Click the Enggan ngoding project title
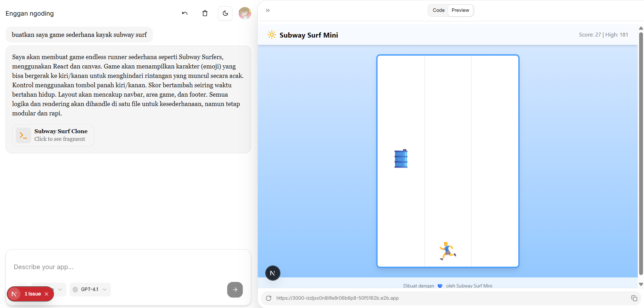The height and width of the screenshot is (308, 644). pyautogui.click(x=30, y=14)
